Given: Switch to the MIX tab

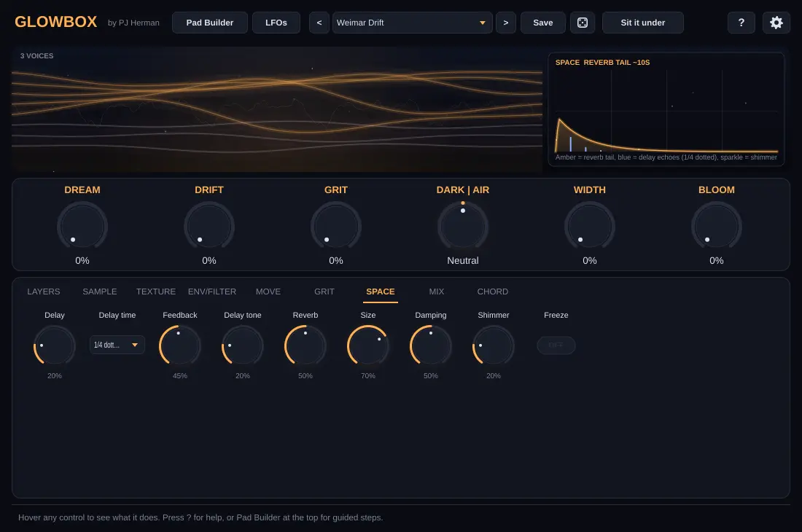Looking at the screenshot, I should (x=436, y=292).
